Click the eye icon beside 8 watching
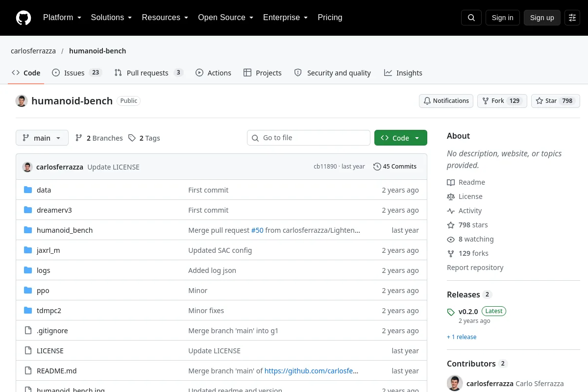588x392 pixels. point(451,239)
